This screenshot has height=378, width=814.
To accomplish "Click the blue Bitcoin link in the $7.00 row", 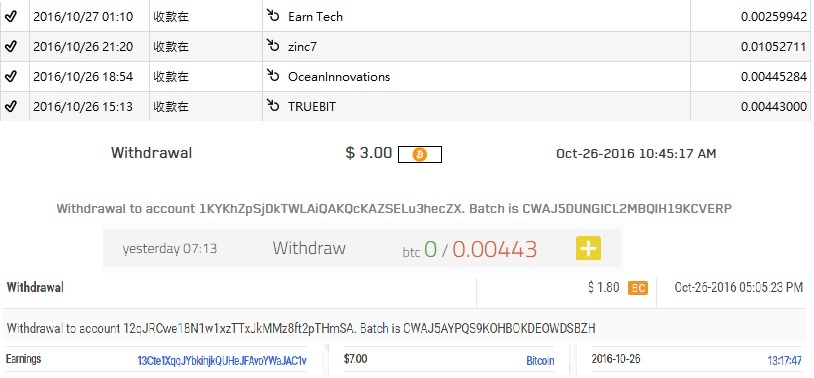I will pyautogui.click(x=540, y=360).
